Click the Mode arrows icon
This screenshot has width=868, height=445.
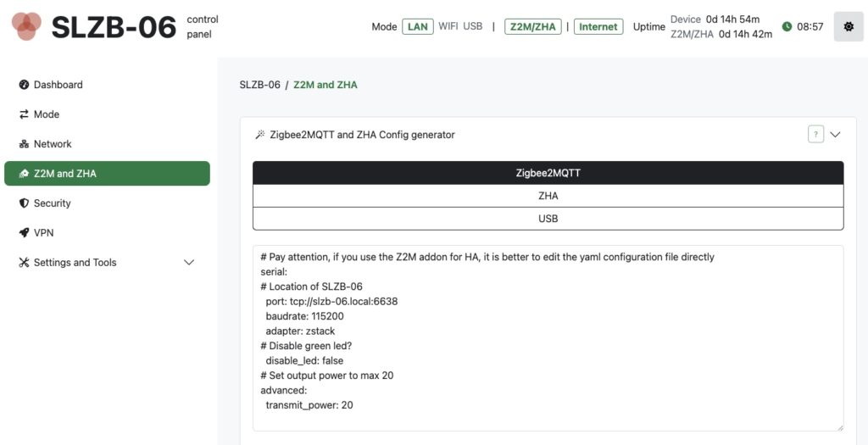[x=24, y=114]
